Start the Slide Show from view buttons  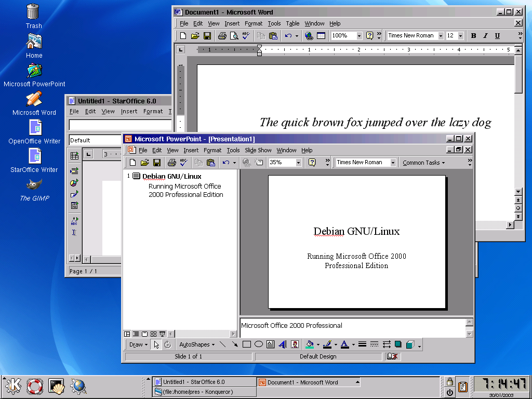162,334
